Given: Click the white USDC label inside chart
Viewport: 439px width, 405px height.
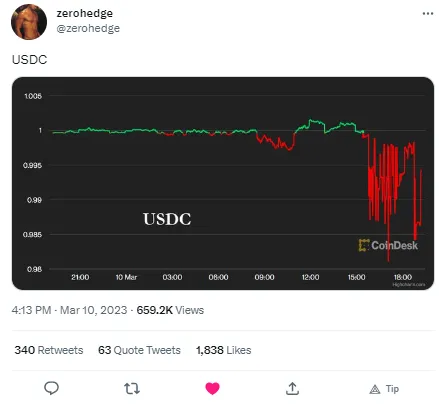Looking at the screenshot, I should coord(167,219).
